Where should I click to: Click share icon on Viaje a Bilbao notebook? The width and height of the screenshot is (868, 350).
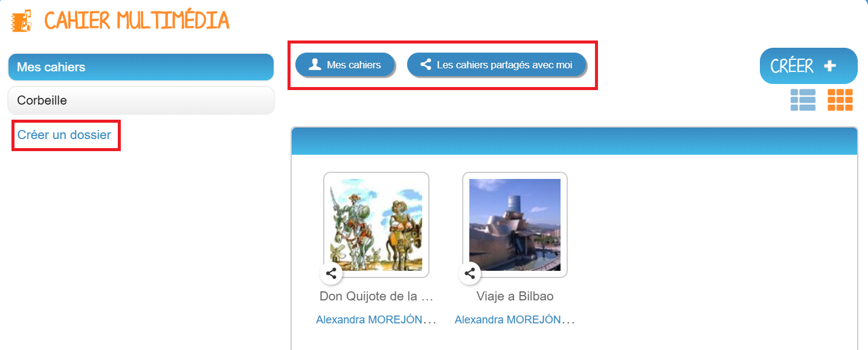[x=470, y=273]
